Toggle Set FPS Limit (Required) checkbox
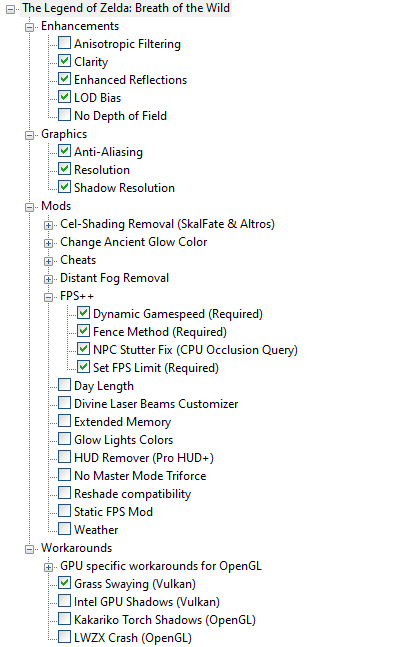400x647 pixels. [x=83, y=366]
